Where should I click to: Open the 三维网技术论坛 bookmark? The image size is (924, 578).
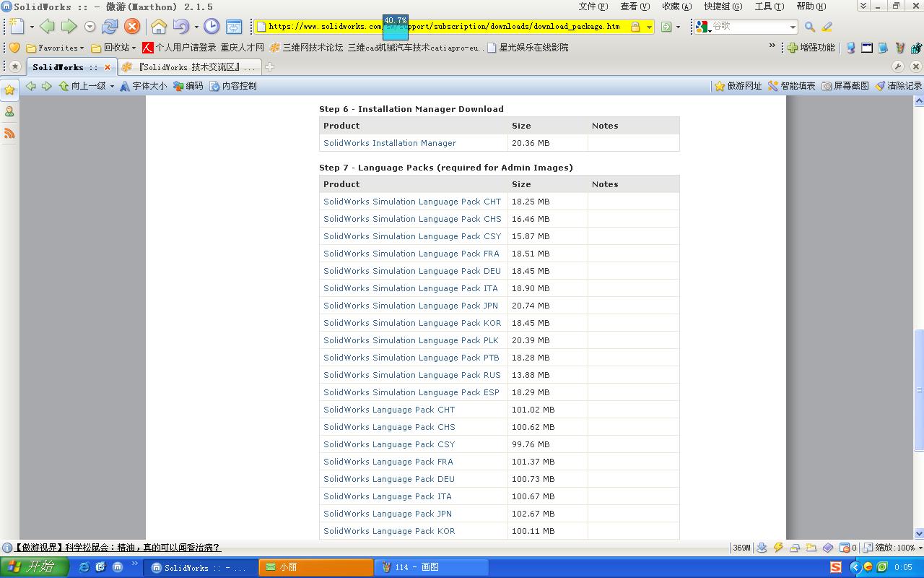[306, 48]
